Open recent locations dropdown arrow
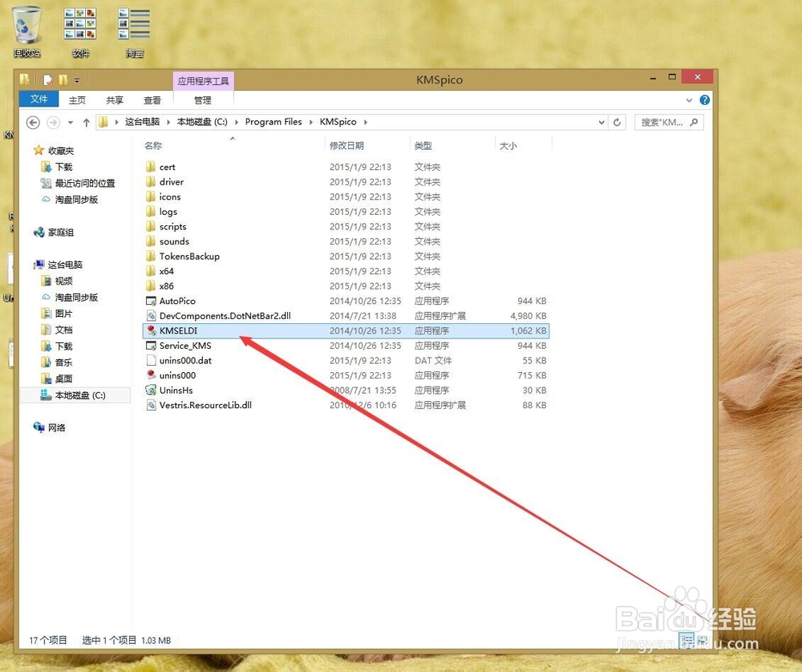 70,122
